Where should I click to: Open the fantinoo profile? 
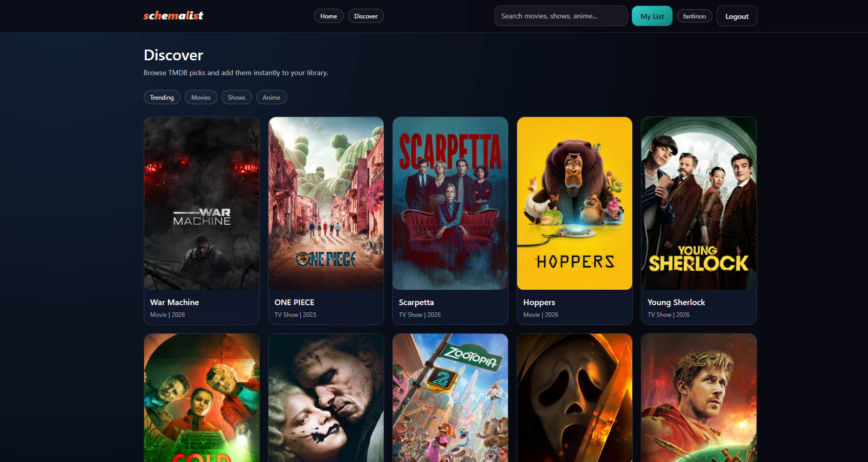point(694,16)
